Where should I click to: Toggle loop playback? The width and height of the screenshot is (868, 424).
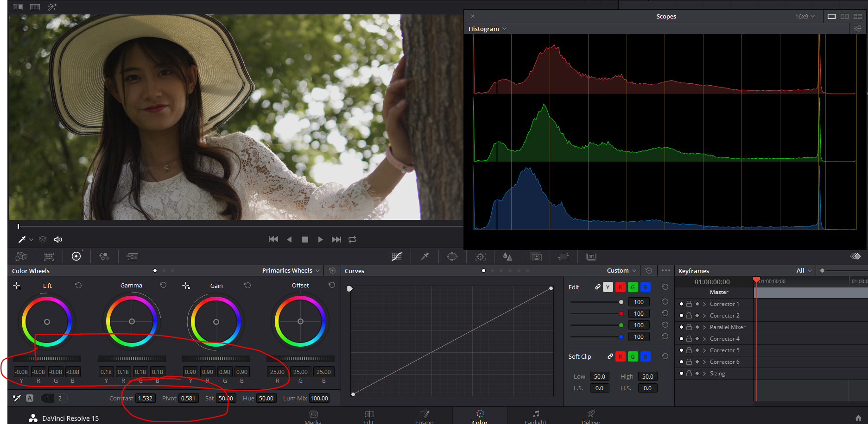pos(352,239)
